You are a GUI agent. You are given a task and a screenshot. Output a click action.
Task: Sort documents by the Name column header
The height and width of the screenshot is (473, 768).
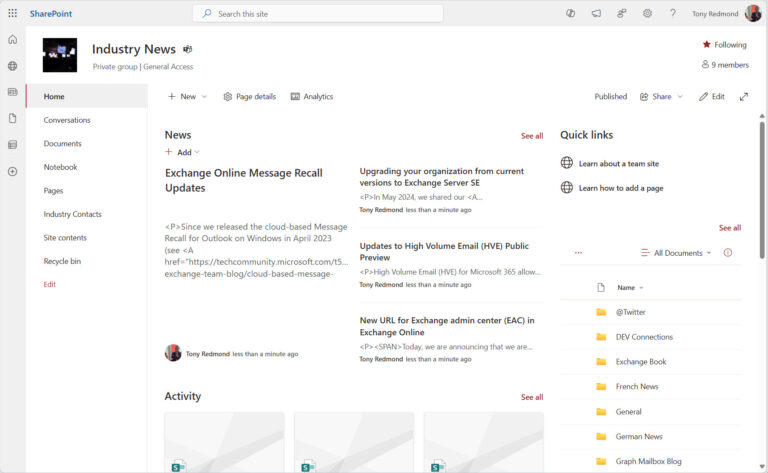click(625, 287)
